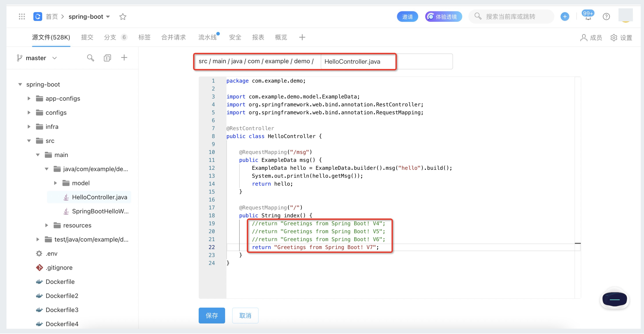Switch to the 合并请求 merge requests tab

(173, 38)
